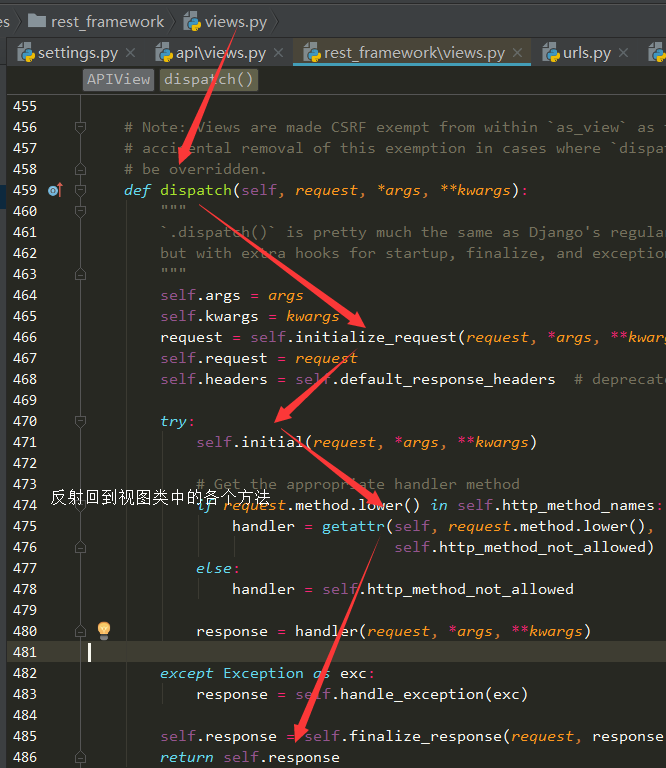Click the initialize_request method call
666x768 pixels.
point(376,337)
